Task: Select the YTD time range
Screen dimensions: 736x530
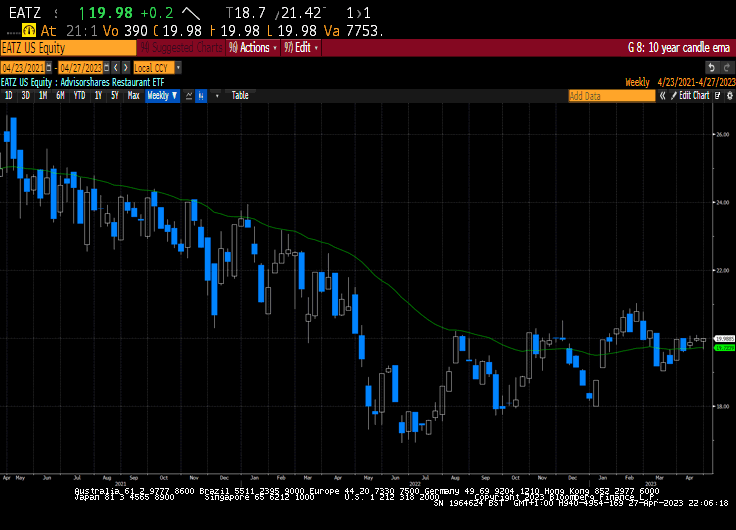Action: pos(79,96)
